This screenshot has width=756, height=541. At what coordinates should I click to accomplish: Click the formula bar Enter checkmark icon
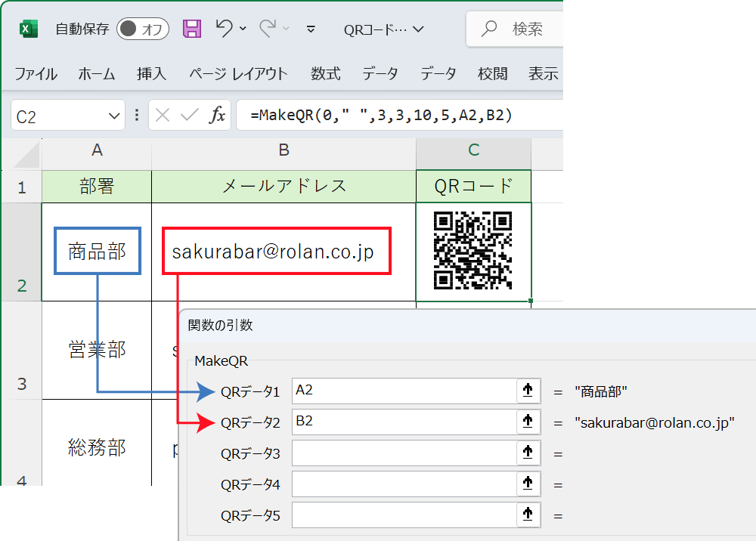[x=190, y=115]
